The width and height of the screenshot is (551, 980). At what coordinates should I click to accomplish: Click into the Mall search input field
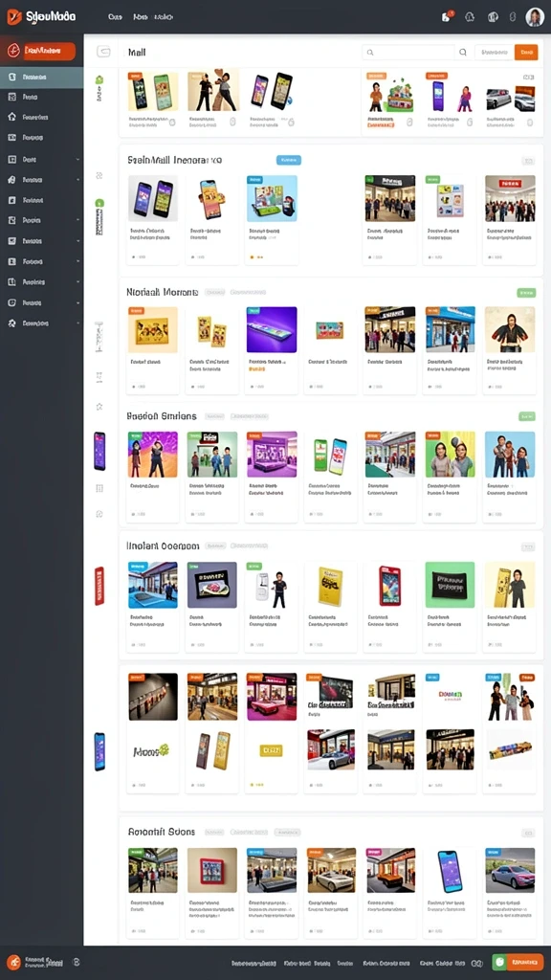click(408, 53)
